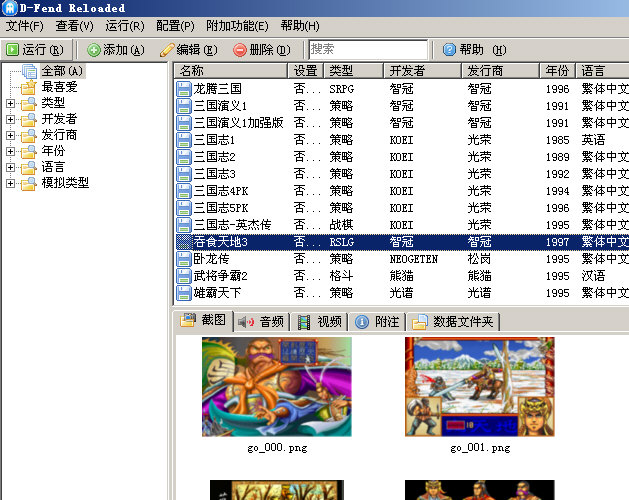Expand the 开发者 tree node
Screen dimensions: 629x500
tap(10, 119)
